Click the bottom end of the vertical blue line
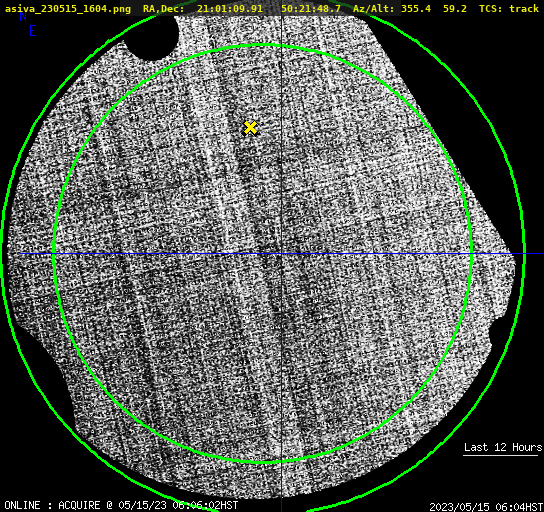The height and width of the screenshot is (512, 544). 281,509
